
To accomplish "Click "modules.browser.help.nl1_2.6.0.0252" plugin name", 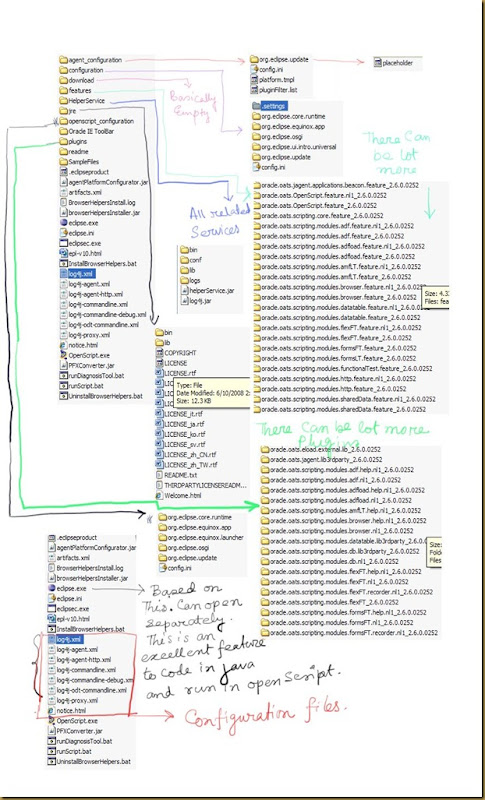I will pos(348,521).
